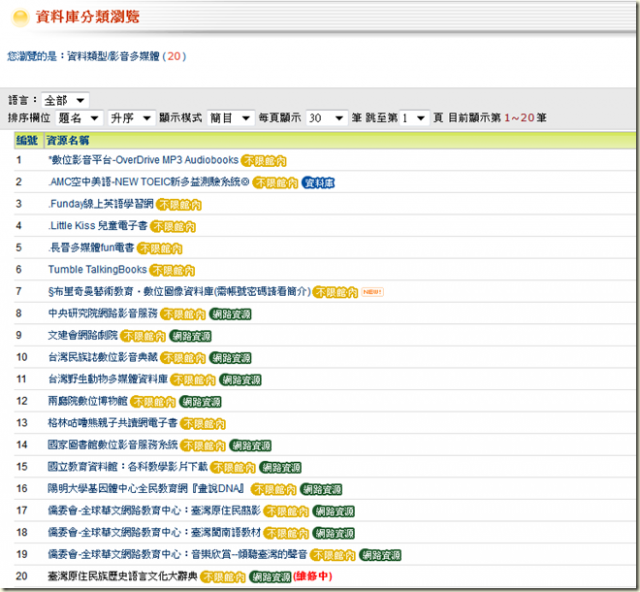The image size is (640, 592).
Task: Open 國立教育資料館 各科教學影片下載 link
Action: pyautogui.click(x=128, y=467)
